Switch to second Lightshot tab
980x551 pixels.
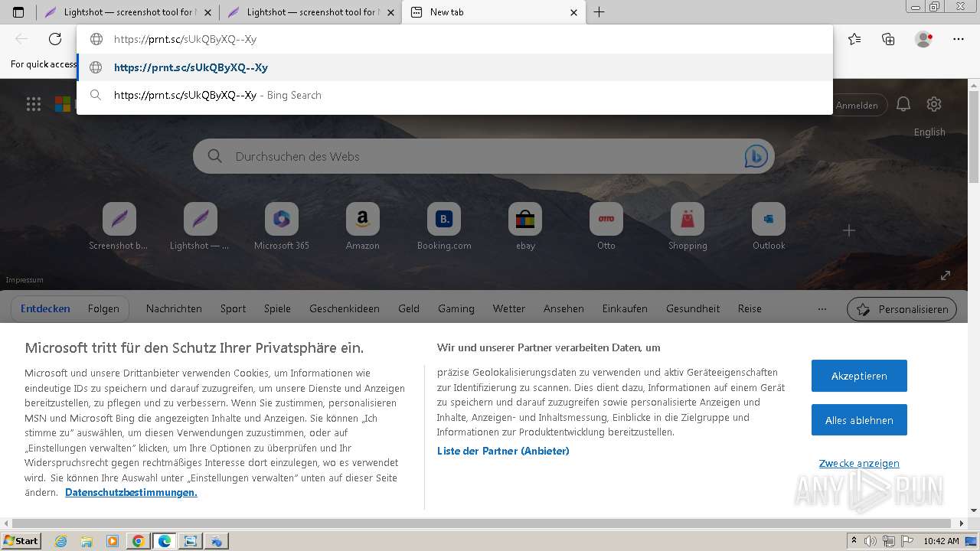pos(310,12)
